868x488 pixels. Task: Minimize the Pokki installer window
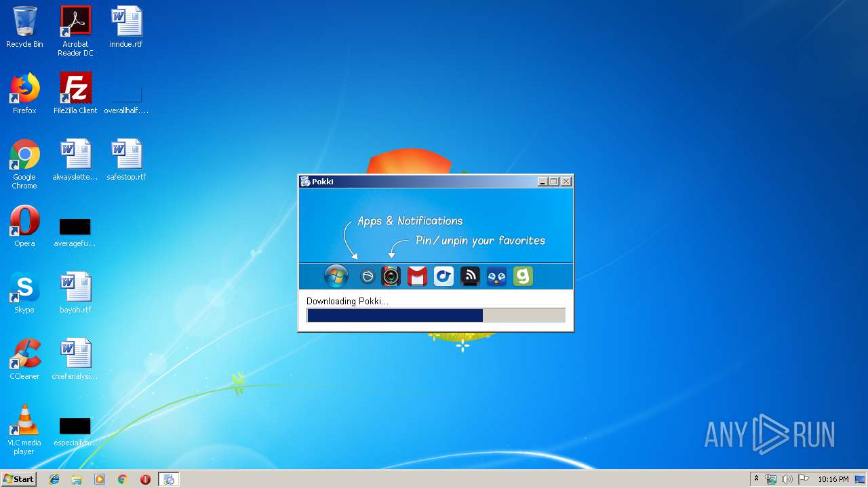pyautogui.click(x=542, y=182)
